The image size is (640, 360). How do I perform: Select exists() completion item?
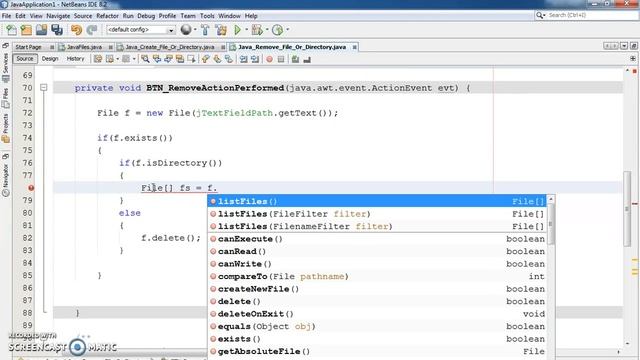click(377, 339)
